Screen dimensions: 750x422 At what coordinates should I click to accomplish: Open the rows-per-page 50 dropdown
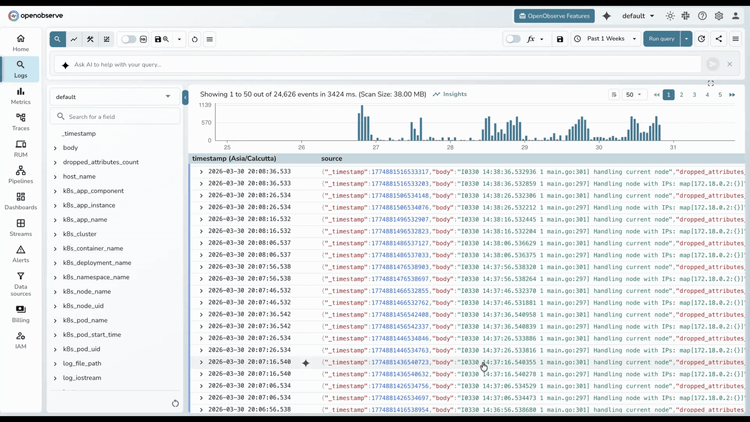633,95
